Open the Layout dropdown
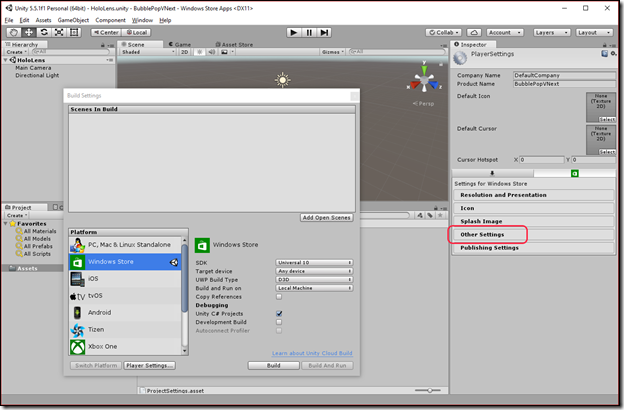Viewport: 624px width, 410px height. pos(594,33)
